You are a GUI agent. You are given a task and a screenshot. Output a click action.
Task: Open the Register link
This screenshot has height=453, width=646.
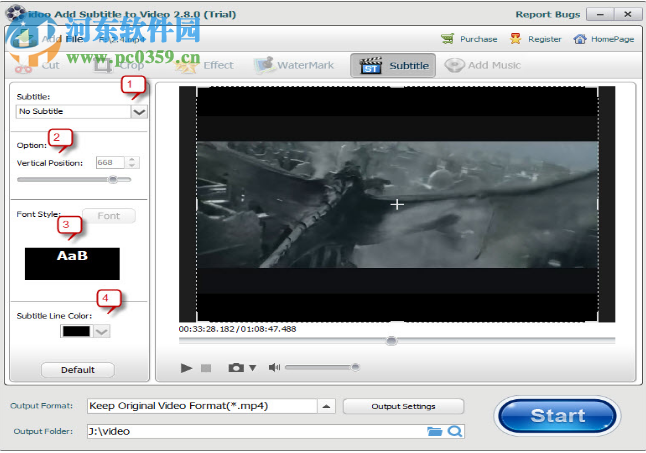click(x=545, y=39)
